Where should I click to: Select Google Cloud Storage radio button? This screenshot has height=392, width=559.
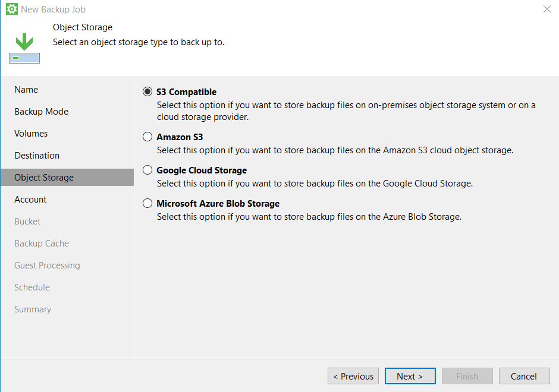(x=147, y=170)
